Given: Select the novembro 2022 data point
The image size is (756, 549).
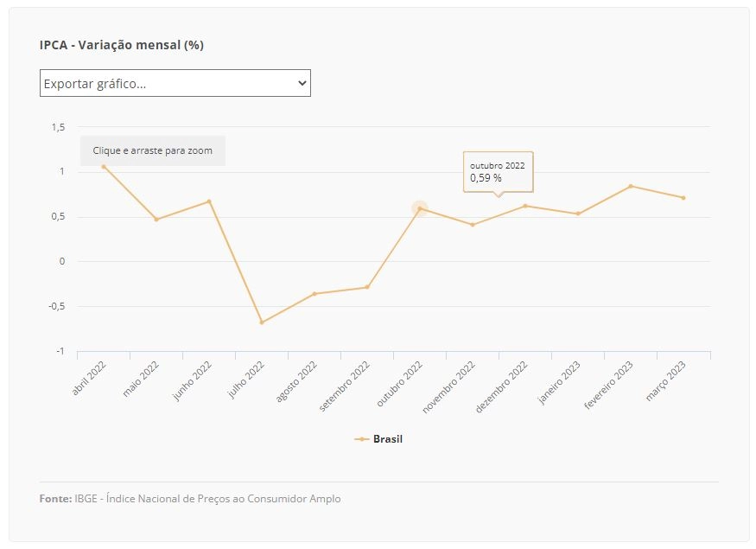Looking at the screenshot, I should pos(473,225).
